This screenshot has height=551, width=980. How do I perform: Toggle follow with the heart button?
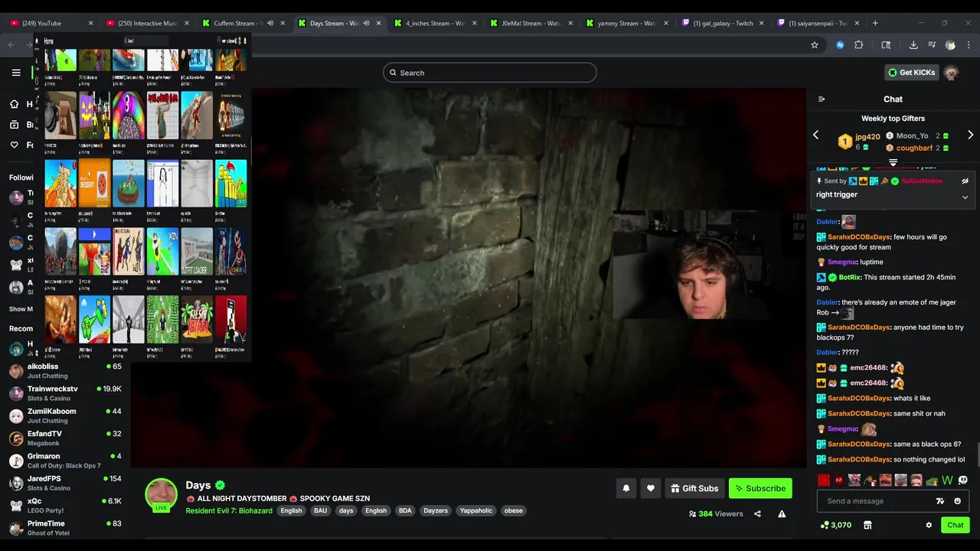651,488
